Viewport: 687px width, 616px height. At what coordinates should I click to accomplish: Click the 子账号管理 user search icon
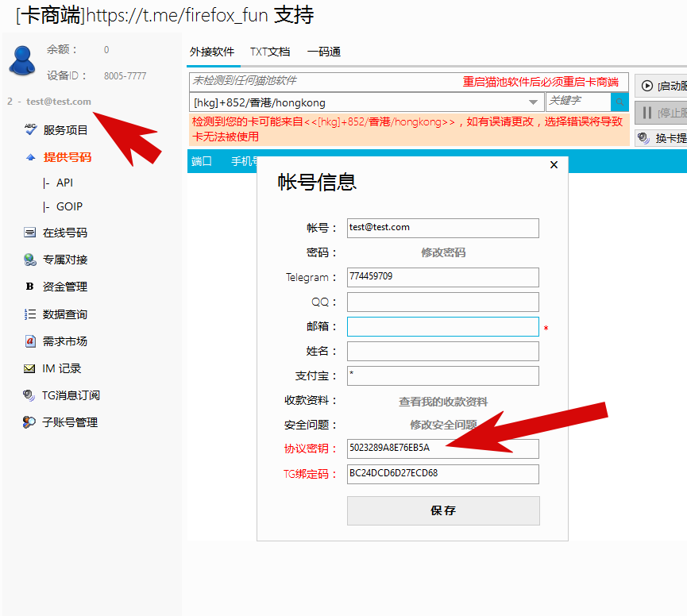[x=29, y=422]
